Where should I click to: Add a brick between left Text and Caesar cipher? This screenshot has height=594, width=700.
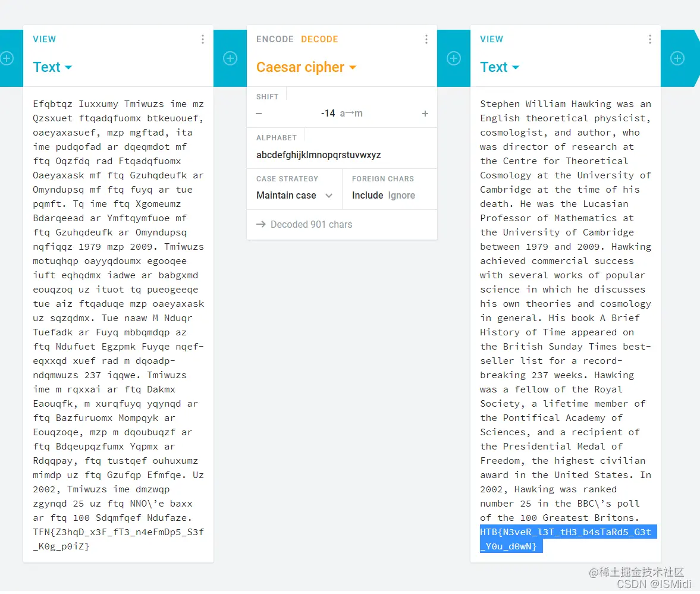click(230, 58)
